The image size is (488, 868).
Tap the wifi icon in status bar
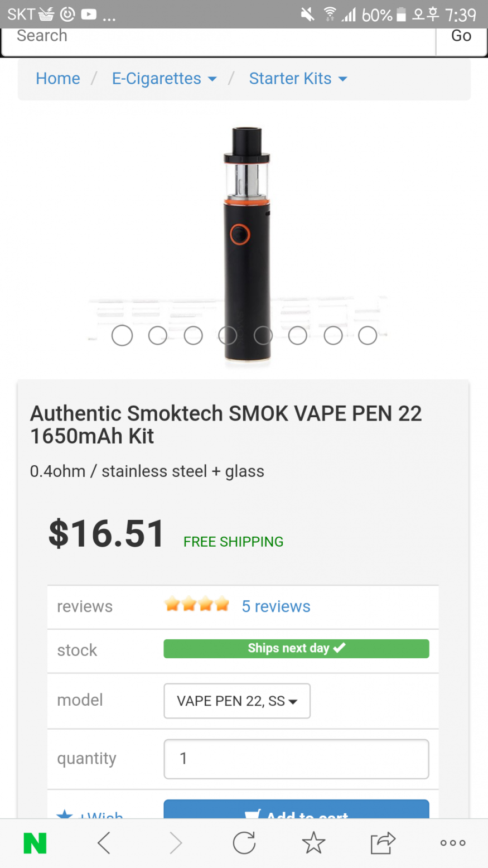pyautogui.click(x=330, y=14)
